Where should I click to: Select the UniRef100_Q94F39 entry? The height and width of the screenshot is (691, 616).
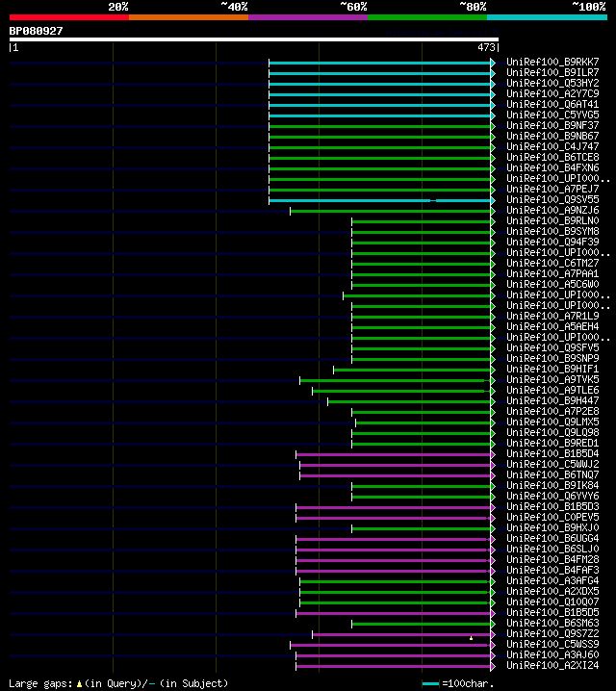[552, 242]
